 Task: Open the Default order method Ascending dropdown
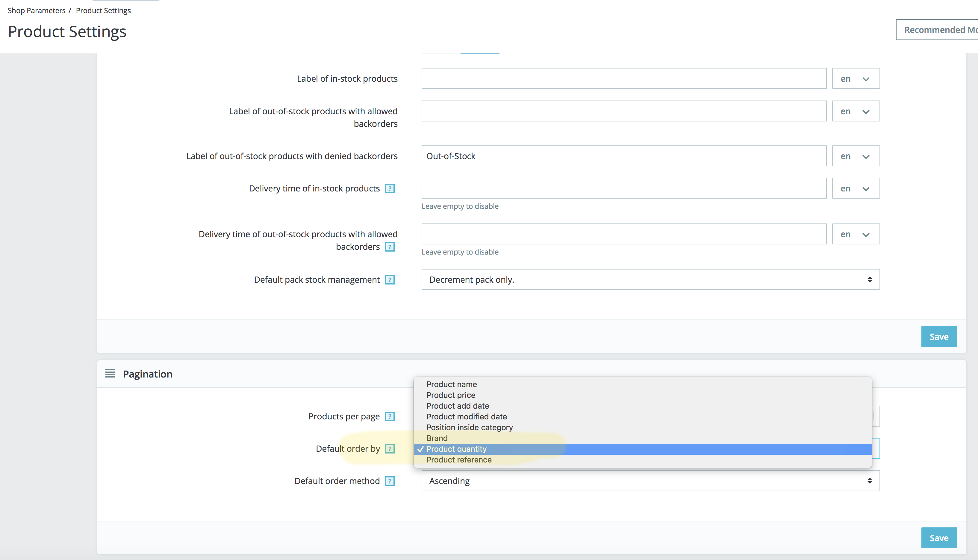point(650,481)
